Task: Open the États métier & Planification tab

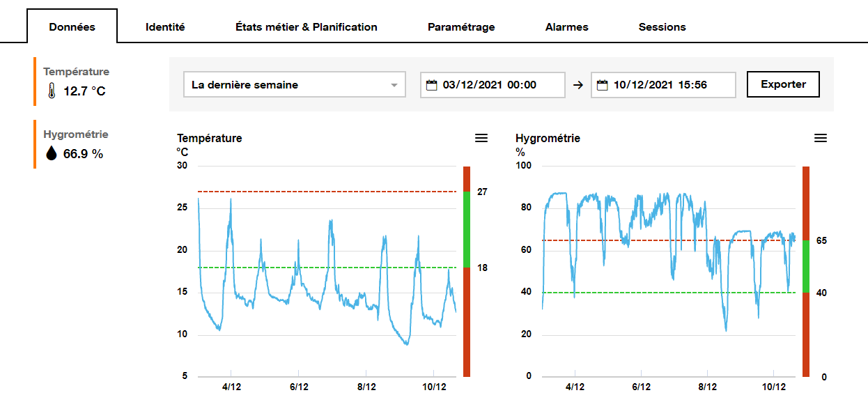Action: tap(307, 26)
